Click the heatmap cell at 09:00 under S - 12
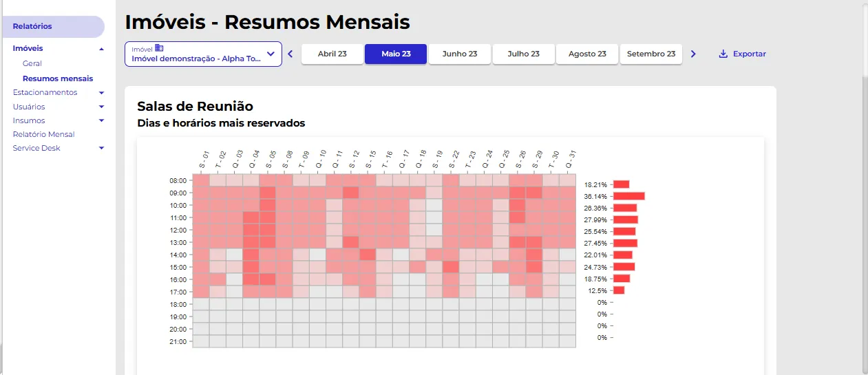Image resolution: width=868 pixels, height=375 pixels. click(351, 193)
